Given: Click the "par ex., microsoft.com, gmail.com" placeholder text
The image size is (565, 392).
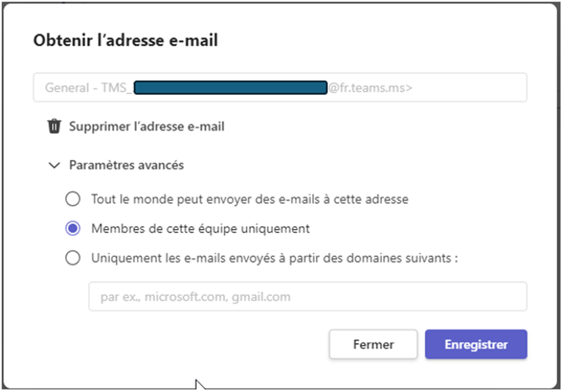Looking at the screenshot, I should point(196,296).
